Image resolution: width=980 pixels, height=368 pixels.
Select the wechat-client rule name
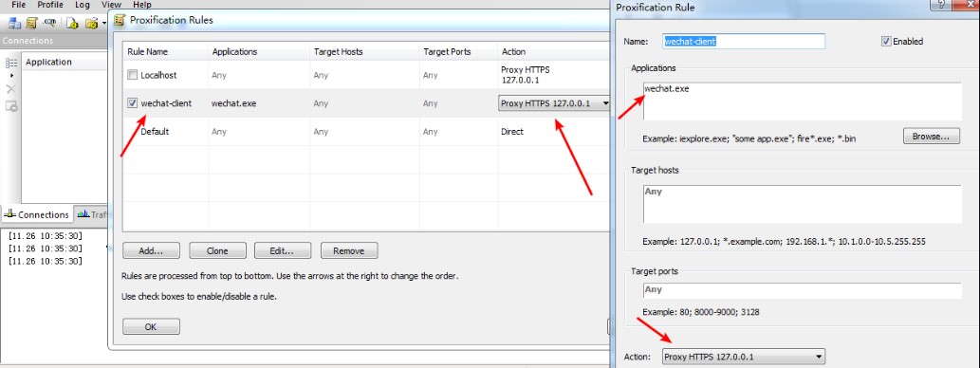pyautogui.click(x=166, y=103)
